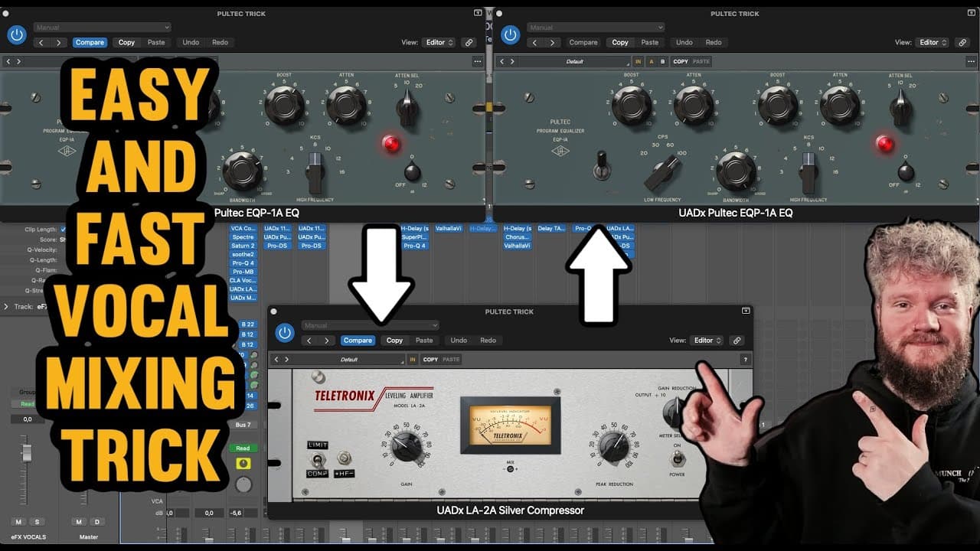Click the window size icon in the right Pultec title bar
Screen dimensions: 980x551
pos(972,13)
